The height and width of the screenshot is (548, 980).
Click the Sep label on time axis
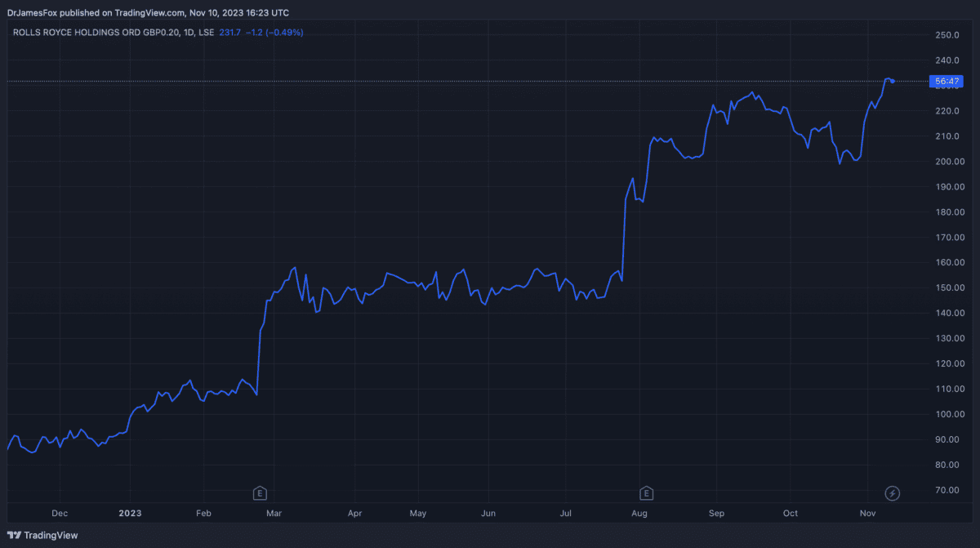tap(716, 514)
